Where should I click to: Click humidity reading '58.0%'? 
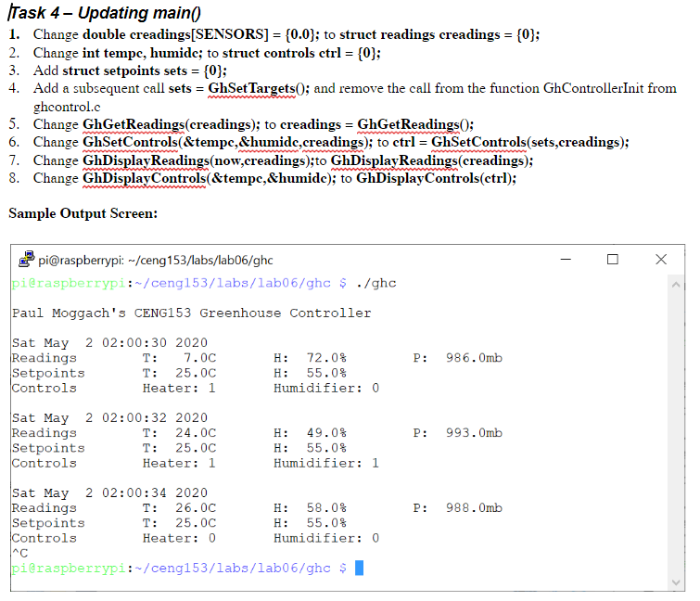(326, 508)
